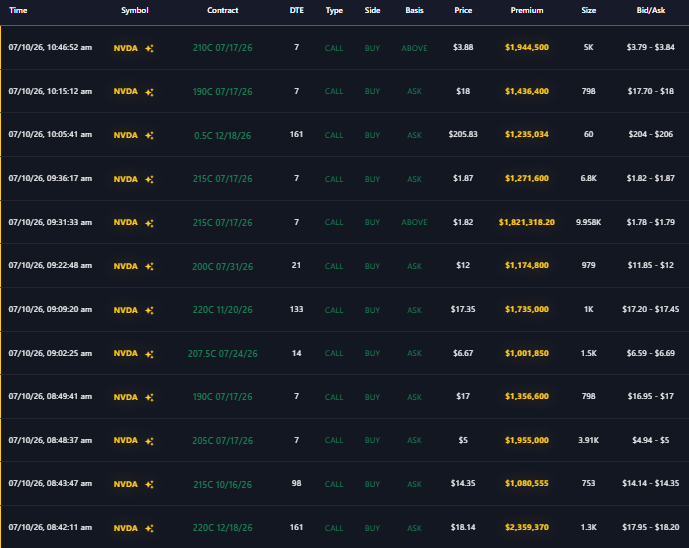Click bid/ask $17.95 - $18.20

[x=651, y=527]
